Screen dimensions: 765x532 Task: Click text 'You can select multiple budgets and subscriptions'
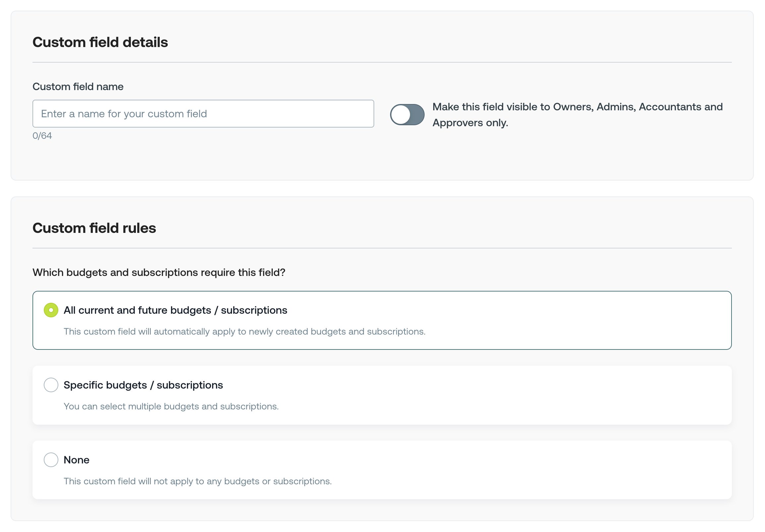click(171, 406)
